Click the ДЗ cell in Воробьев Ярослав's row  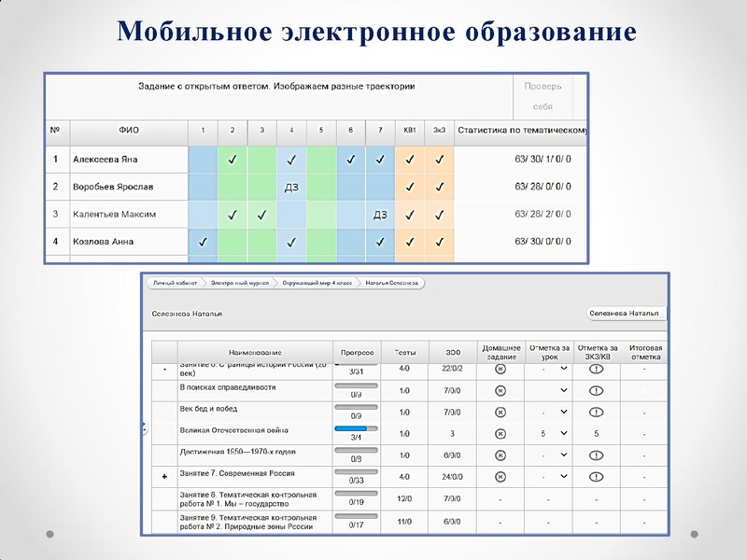(x=292, y=186)
